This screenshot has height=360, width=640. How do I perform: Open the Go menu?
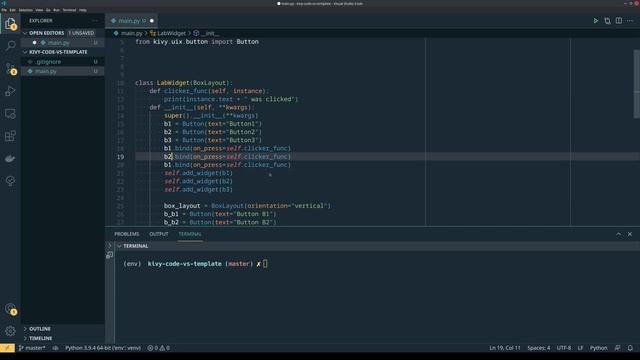point(48,10)
